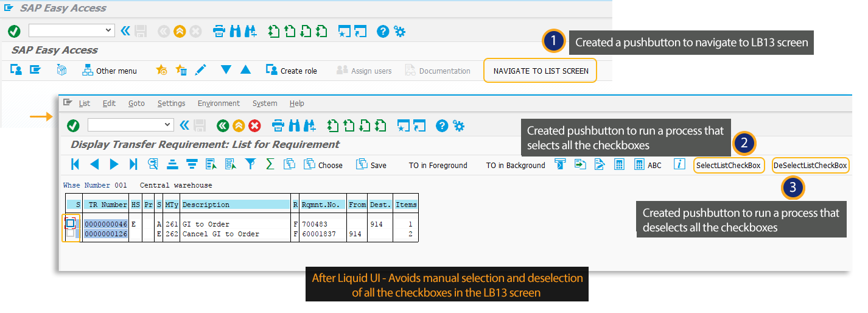Viewport: 868px width, 313px height.
Task: Click the Details magnifier icon
Action: (153, 164)
